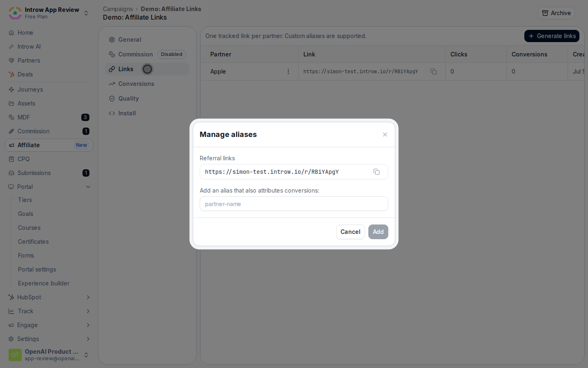Click the Deals HubSpot icon
Image resolution: width=588 pixels, height=368 pixels.
pyautogui.click(x=11, y=74)
